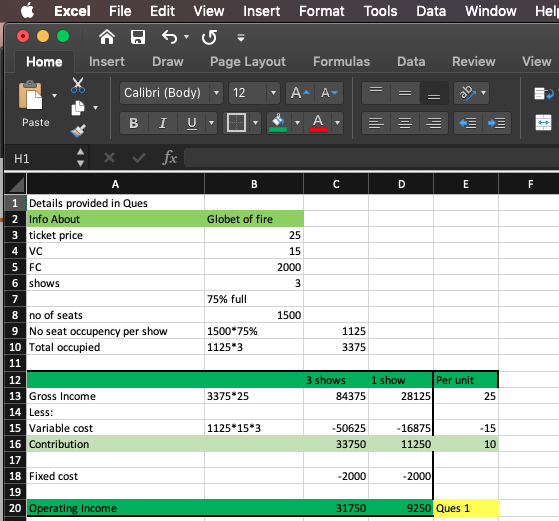The image size is (559, 521).
Task: Apply red font color
Action: coord(318,123)
